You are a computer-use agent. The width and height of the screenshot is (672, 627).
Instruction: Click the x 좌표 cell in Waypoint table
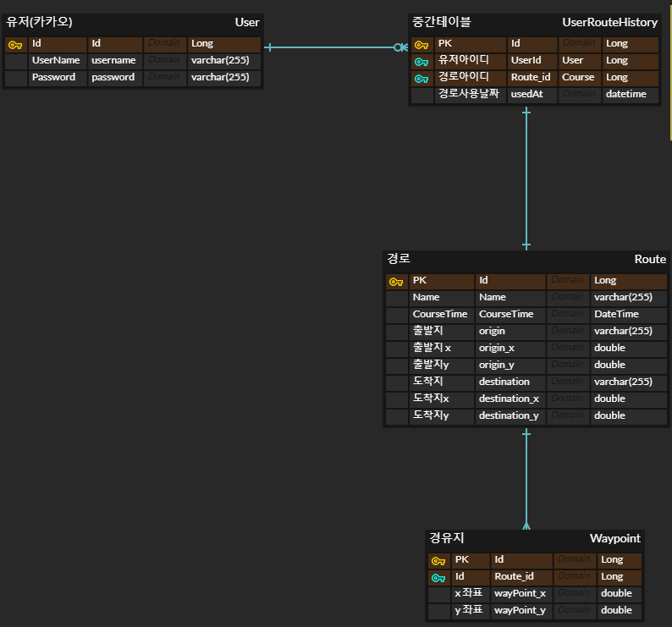click(x=471, y=595)
